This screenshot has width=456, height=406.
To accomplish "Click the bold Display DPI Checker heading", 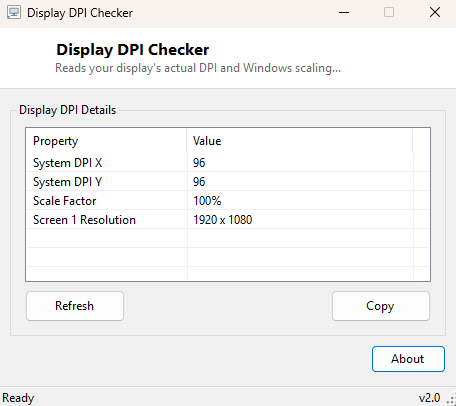I will click(x=133, y=50).
